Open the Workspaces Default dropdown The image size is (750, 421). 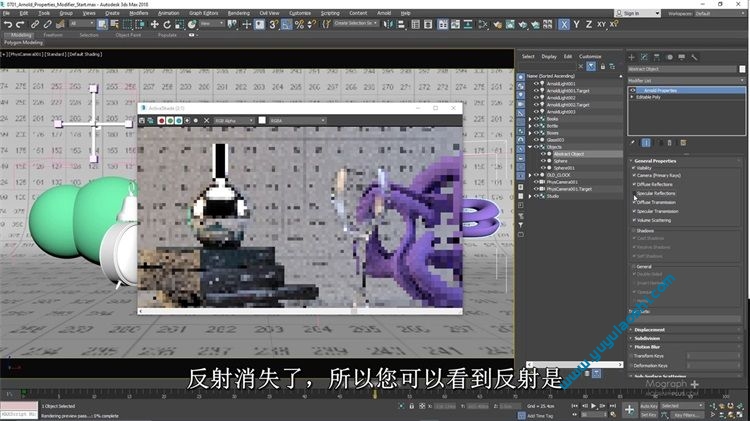pos(719,13)
